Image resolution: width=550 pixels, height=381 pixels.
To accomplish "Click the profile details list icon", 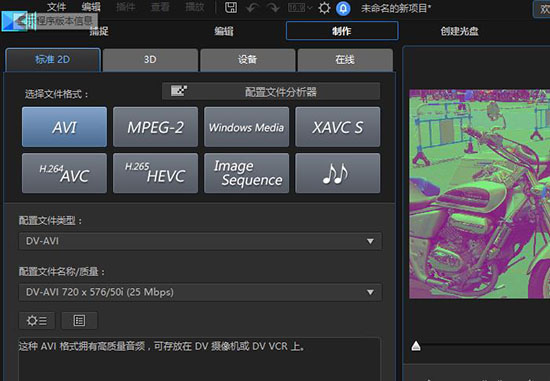I will (79, 320).
